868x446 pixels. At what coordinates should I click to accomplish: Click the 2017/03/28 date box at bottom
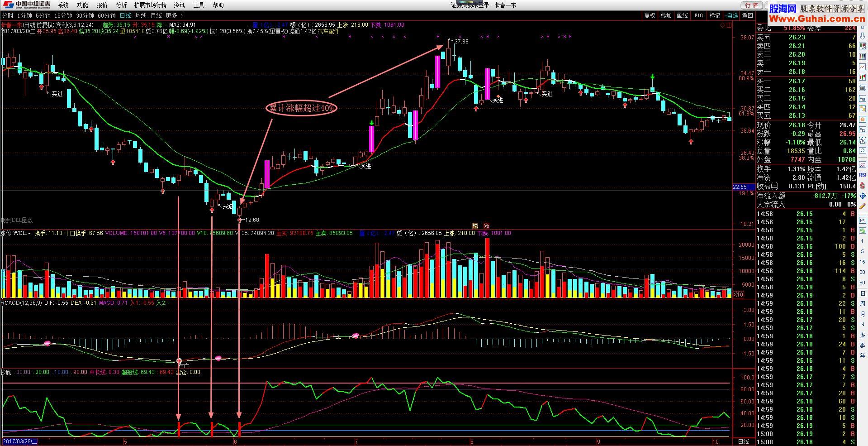pyautogui.click(x=20, y=441)
